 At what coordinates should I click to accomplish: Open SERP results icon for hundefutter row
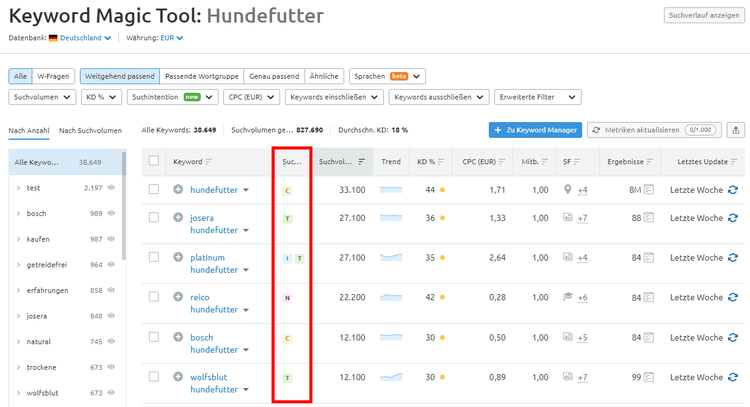[649, 189]
